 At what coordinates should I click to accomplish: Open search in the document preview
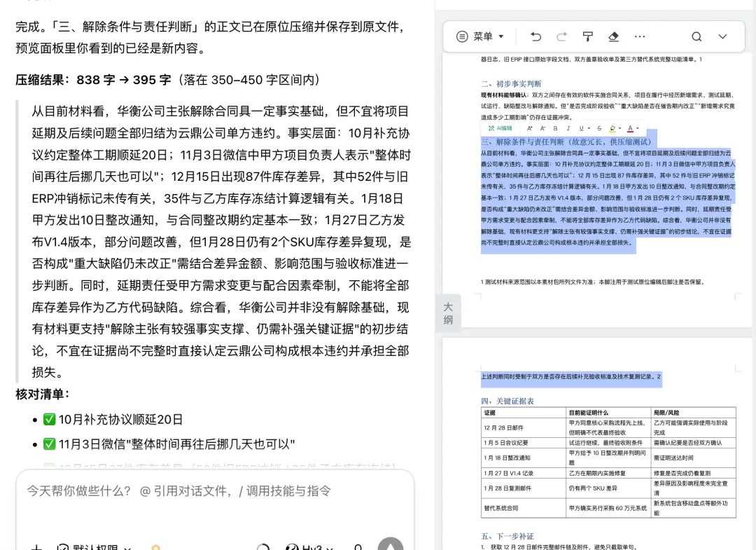click(696, 36)
